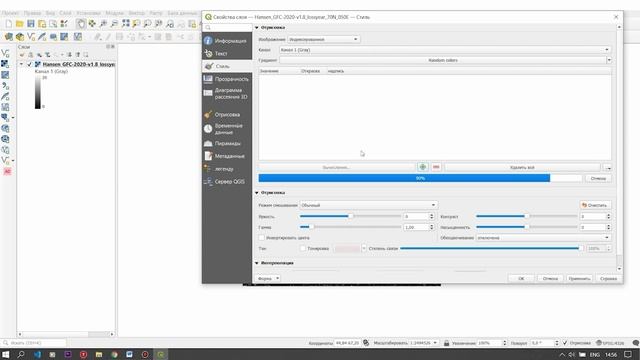This screenshot has width=640, height=360.
Task: Click the Zoom Full extent icon
Action: pos(125,24)
